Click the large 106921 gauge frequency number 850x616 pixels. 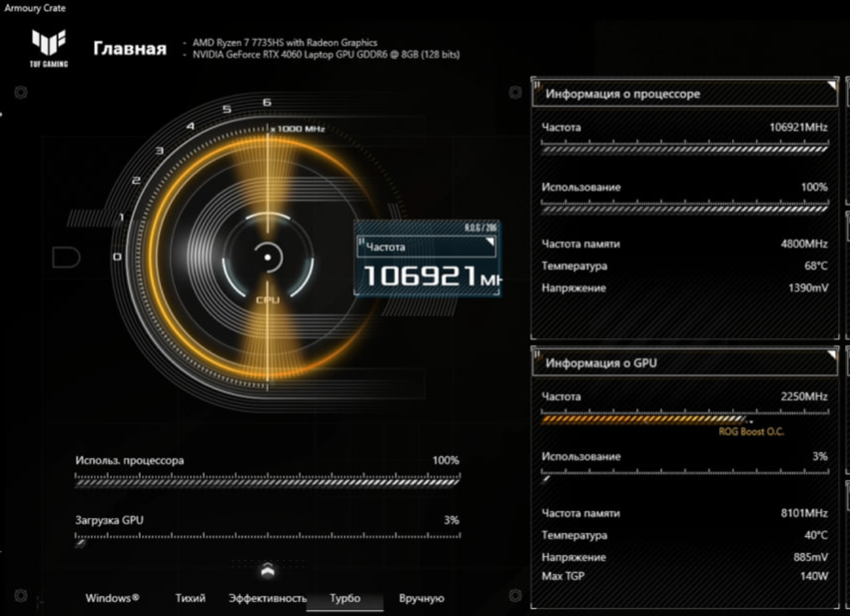click(x=420, y=276)
